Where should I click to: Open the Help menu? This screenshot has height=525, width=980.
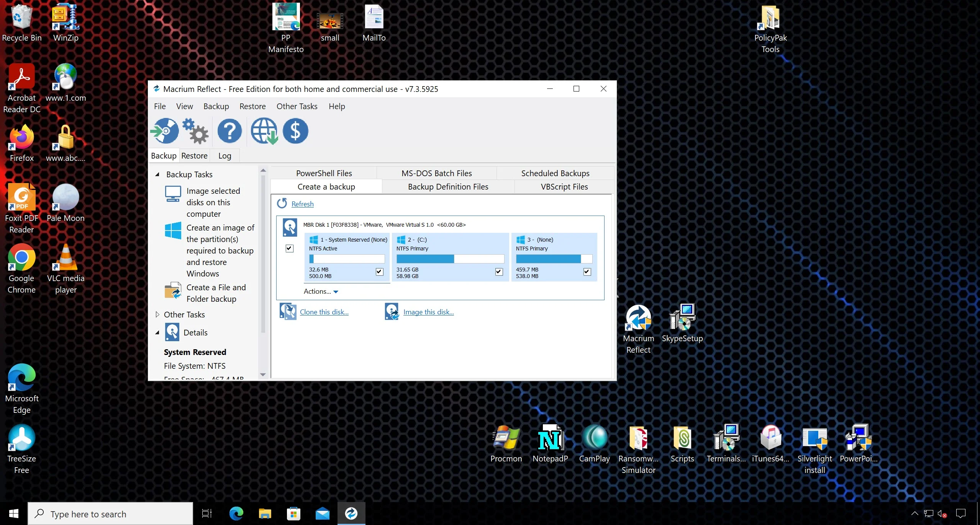coord(337,106)
